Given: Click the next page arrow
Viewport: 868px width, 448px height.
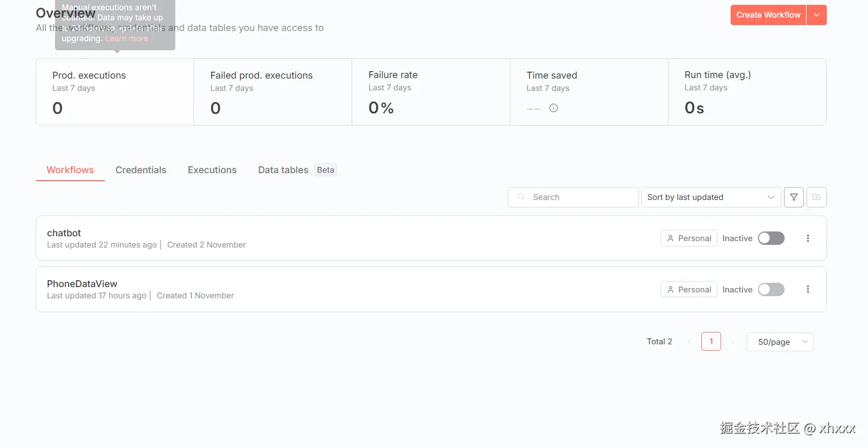Looking at the screenshot, I should (x=733, y=342).
